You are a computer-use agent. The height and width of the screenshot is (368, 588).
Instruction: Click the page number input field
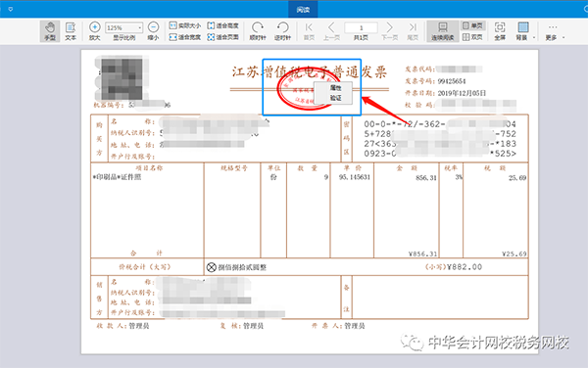[361, 27]
